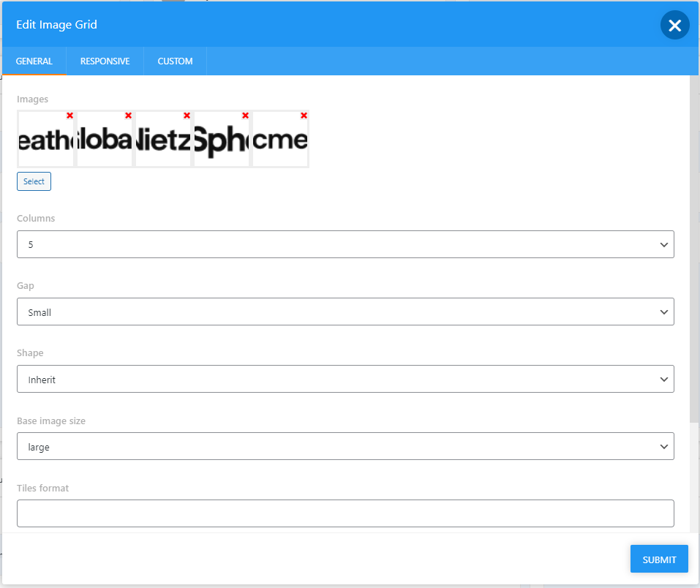Click the 'Edit Image Grid' title text
This screenshot has height=588, width=700.
pyautogui.click(x=57, y=25)
